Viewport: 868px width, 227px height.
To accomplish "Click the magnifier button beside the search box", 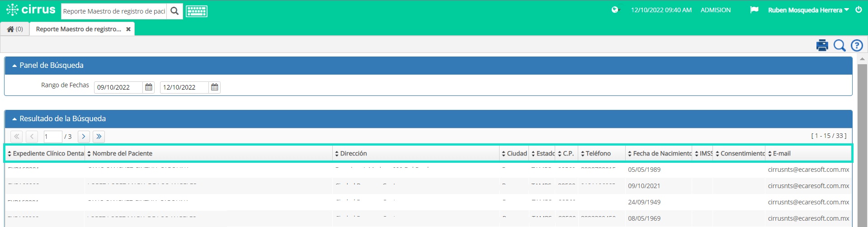I will pyautogui.click(x=175, y=11).
